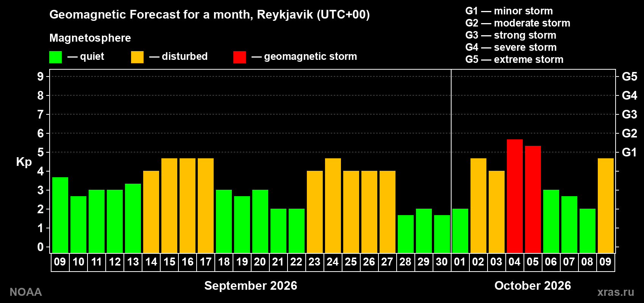Click the orange bar for October 02
The height and width of the screenshot is (303, 644).
point(478,206)
